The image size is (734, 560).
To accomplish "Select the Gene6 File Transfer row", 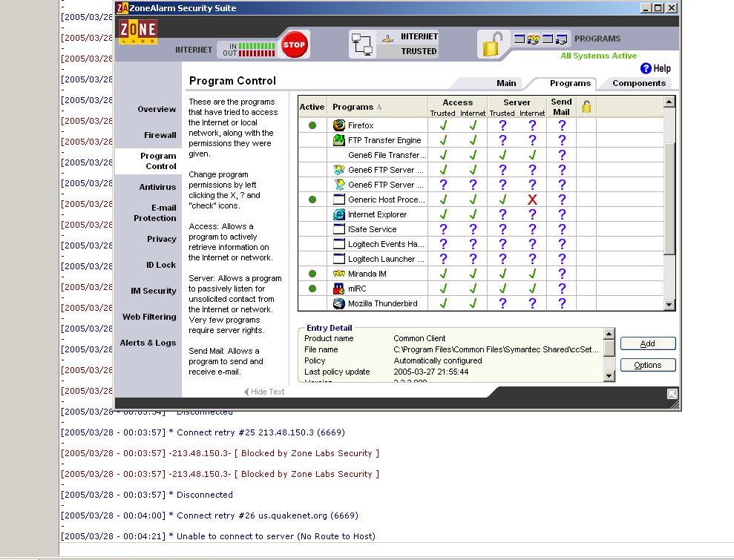I will pyautogui.click(x=481, y=155).
